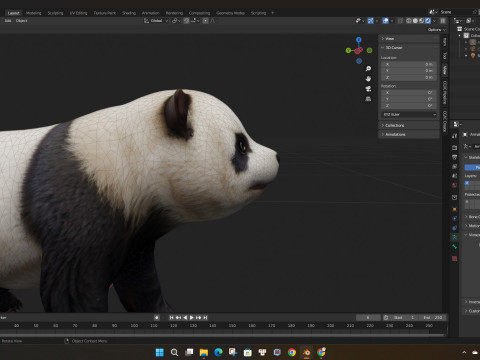
Task: Click the zoom magnifier icon in viewport
Action: pyautogui.click(x=368, y=69)
